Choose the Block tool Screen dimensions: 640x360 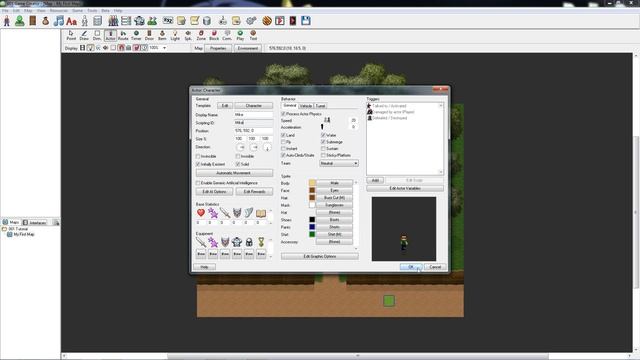pos(214,36)
